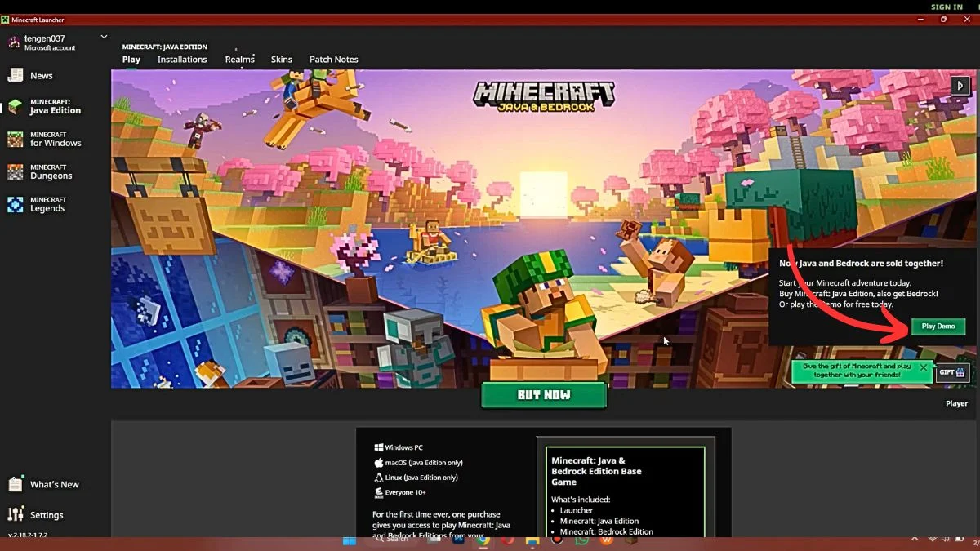Switch to the Play tab
980x551 pixels.
131,60
